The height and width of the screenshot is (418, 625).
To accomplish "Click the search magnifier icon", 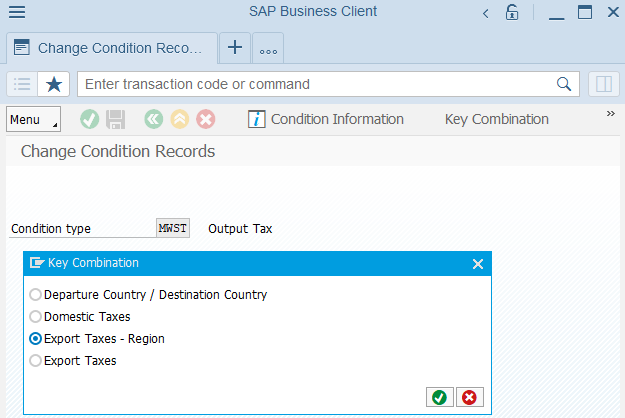I will [x=564, y=84].
